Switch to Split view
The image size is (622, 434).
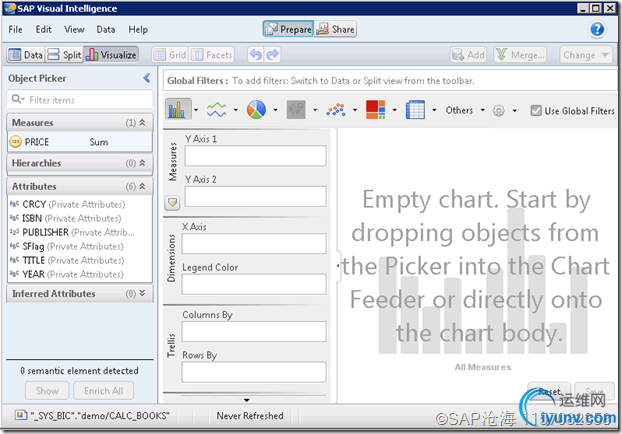(64, 55)
